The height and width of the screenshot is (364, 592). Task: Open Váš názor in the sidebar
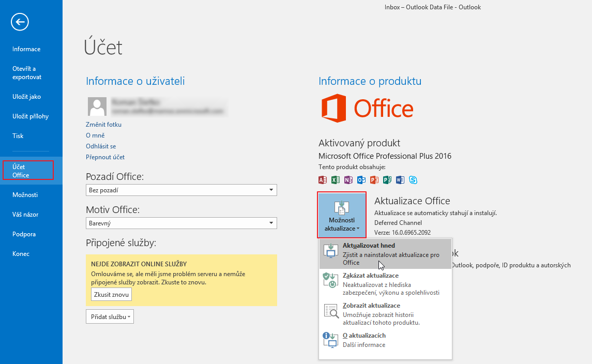tap(25, 215)
